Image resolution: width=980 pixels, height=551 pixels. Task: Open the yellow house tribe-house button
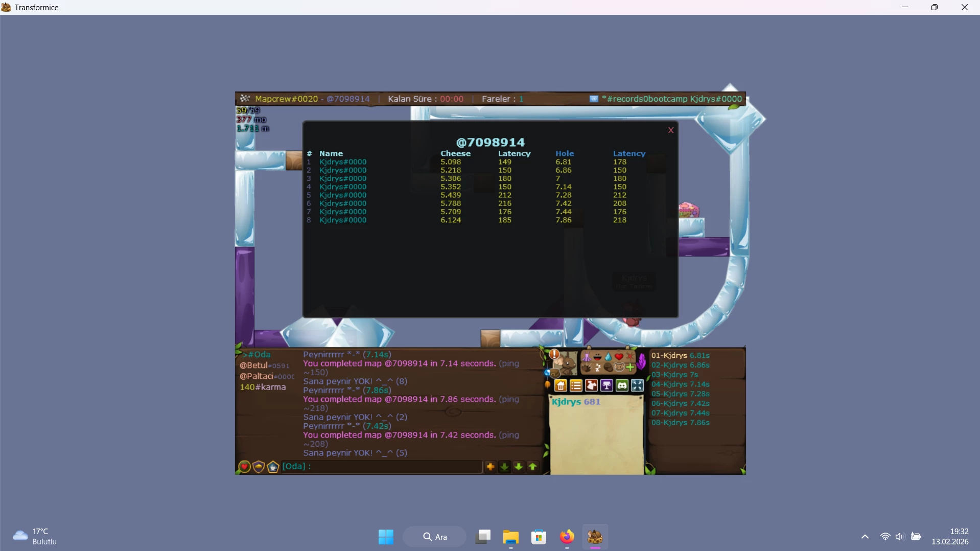click(561, 385)
